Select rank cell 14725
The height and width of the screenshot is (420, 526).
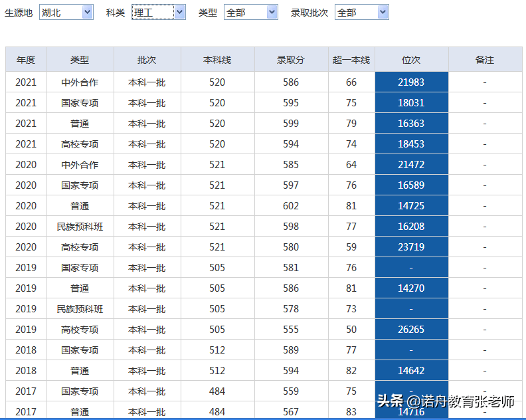[x=411, y=205]
